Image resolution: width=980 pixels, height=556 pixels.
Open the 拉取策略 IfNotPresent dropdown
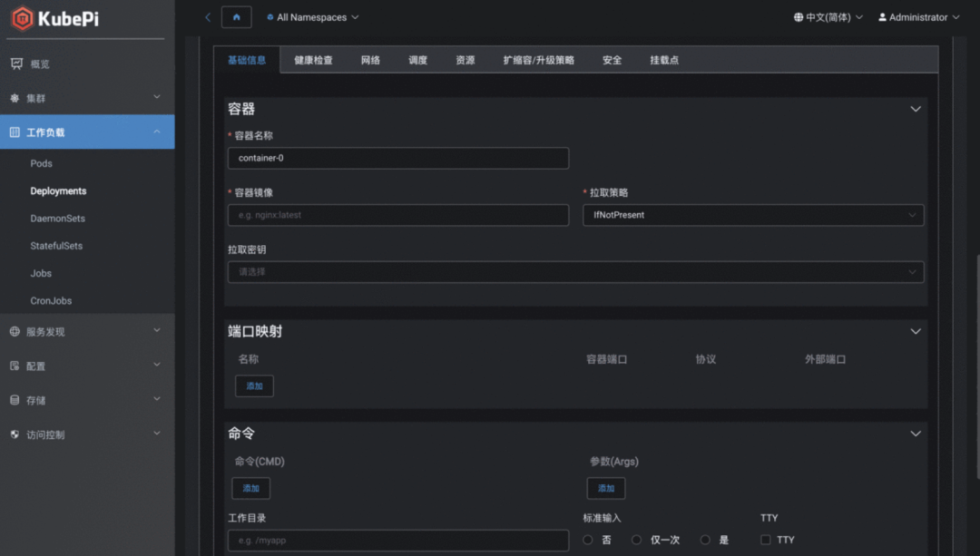point(753,215)
